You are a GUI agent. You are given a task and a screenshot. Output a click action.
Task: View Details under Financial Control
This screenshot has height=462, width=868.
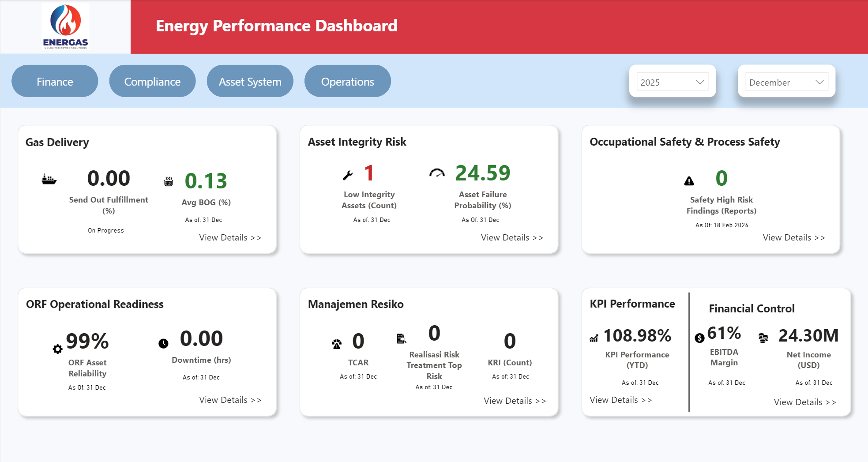point(805,402)
